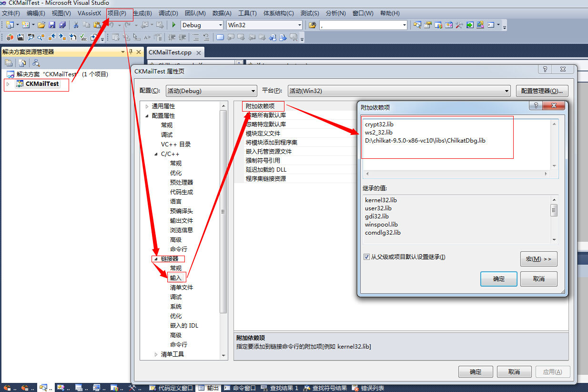Screen dimensions: 588x392
Task: Open Command Window toolbar icon
Action: coord(491,25)
